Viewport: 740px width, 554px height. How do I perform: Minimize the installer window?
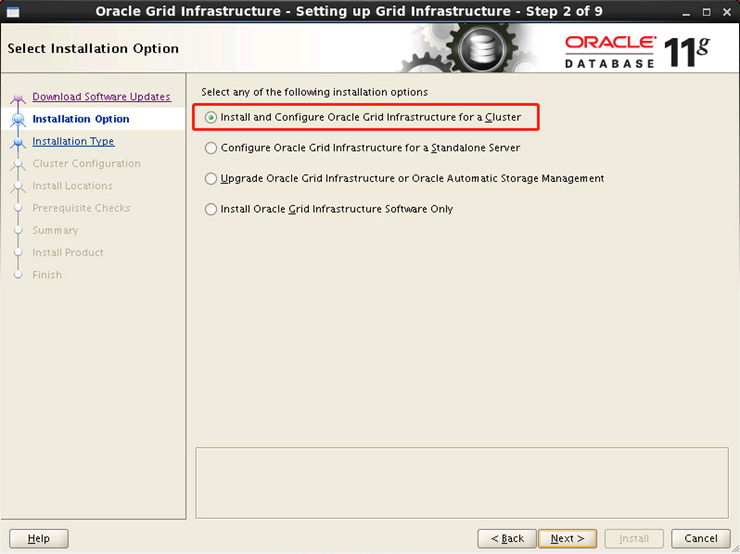pyautogui.click(x=686, y=13)
